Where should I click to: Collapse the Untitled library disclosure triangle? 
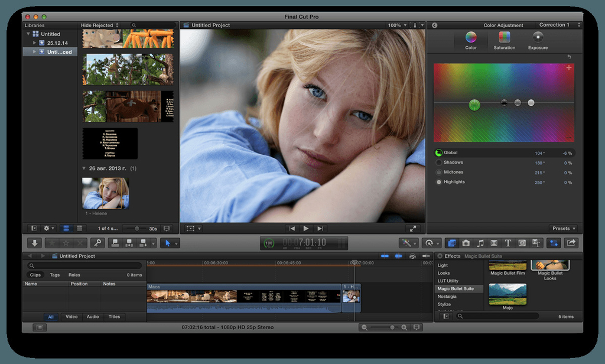pyautogui.click(x=28, y=34)
